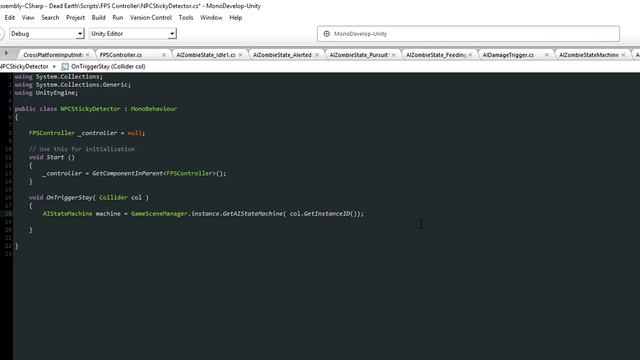The image size is (640, 360).
Task: Open the NPCStickyDetector breadcrumb selector
Action: tap(24, 66)
